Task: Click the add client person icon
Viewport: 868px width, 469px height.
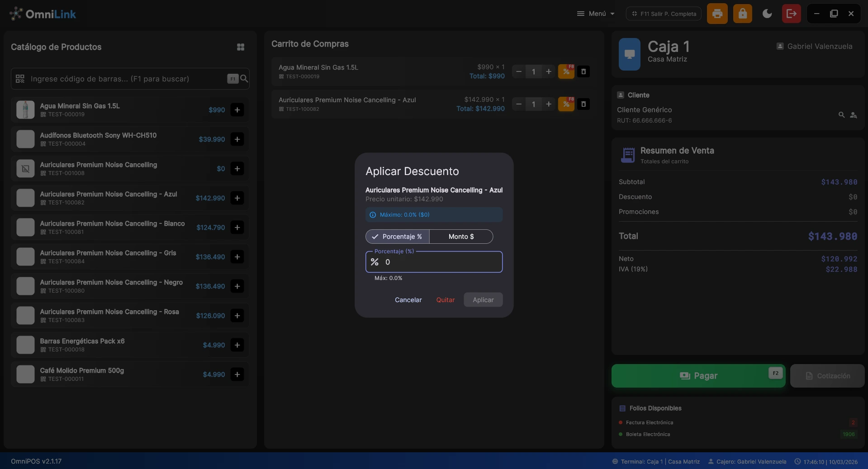Action: tap(854, 115)
